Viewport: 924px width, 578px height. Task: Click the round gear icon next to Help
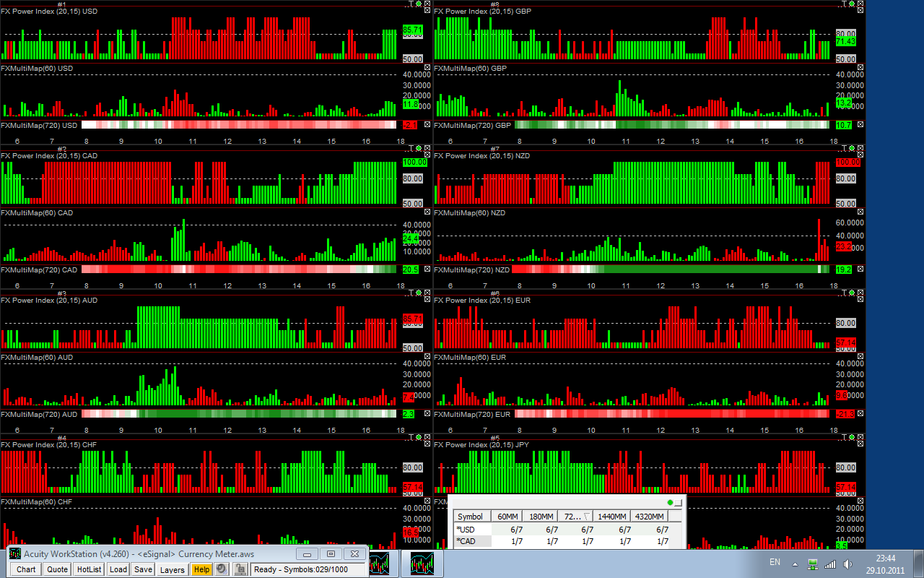pos(221,569)
